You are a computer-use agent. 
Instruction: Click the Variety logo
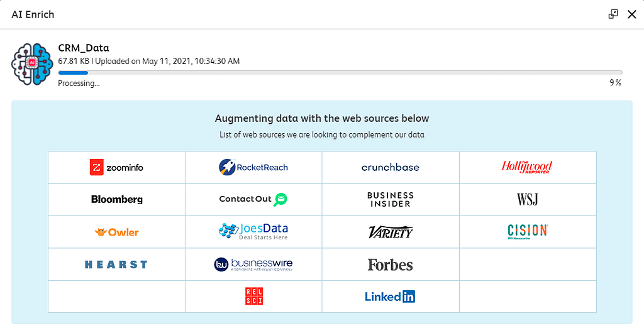[391, 232]
